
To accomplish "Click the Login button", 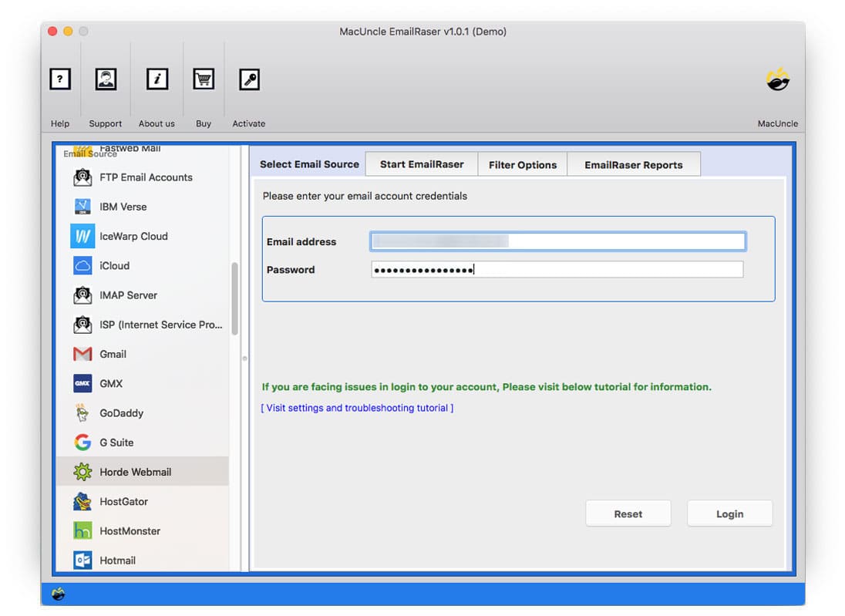I will (729, 513).
